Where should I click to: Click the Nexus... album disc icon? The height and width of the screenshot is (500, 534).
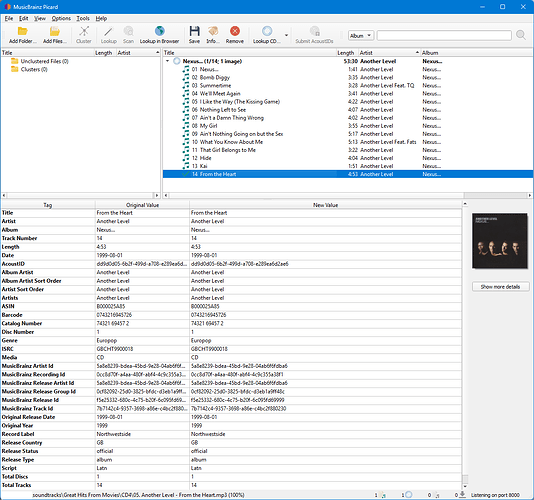tap(177, 61)
